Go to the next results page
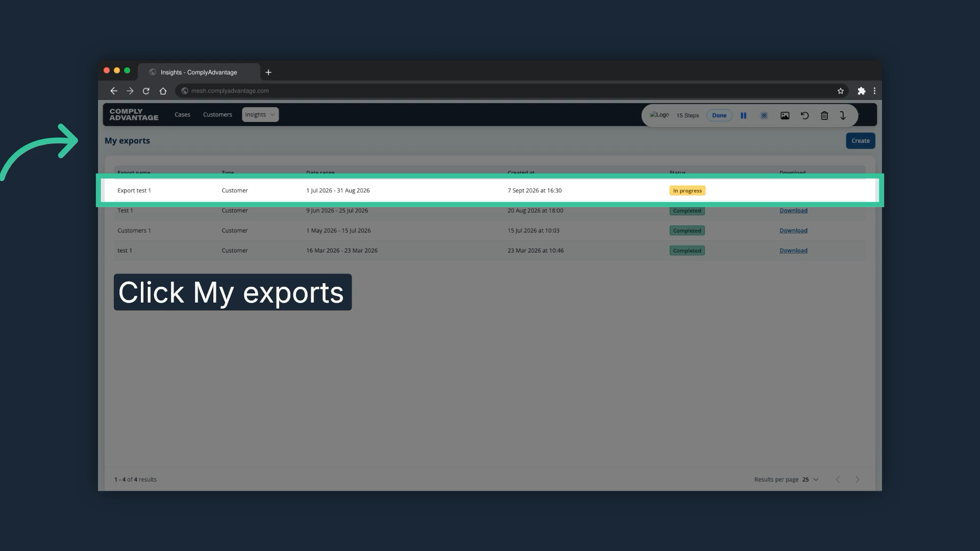Image resolution: width=980 pixels, height=551 pixels. (857, 480)
